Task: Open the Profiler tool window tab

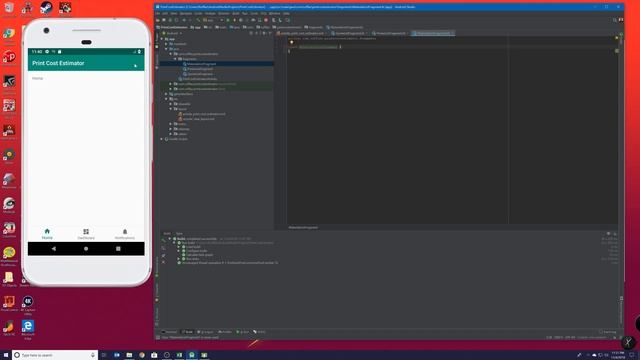Action: coord(224,332)
